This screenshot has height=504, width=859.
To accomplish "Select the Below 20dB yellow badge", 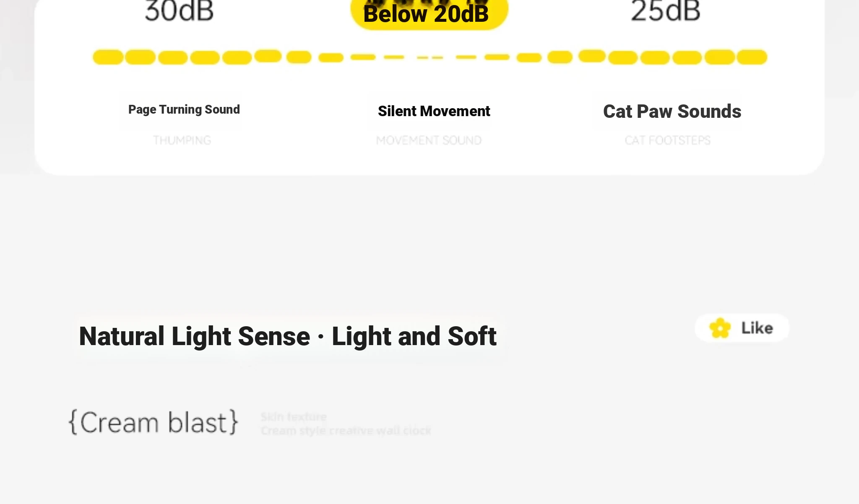I will pos(429,13).
